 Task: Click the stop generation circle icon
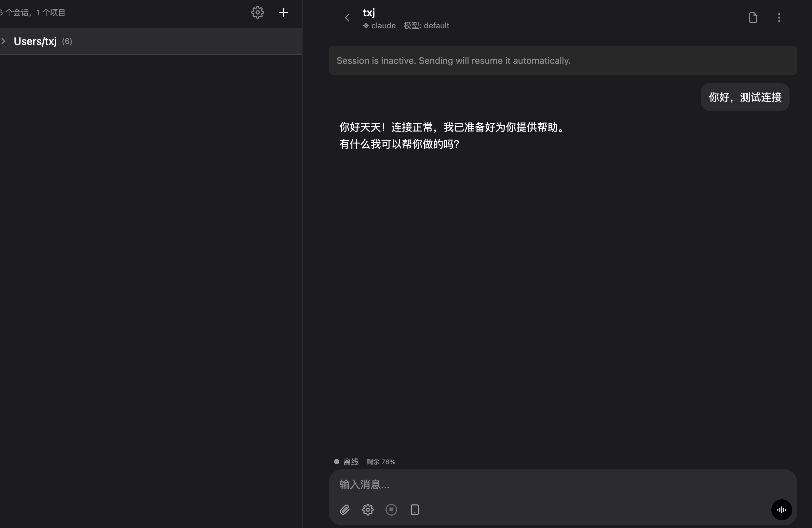[391, 510]
